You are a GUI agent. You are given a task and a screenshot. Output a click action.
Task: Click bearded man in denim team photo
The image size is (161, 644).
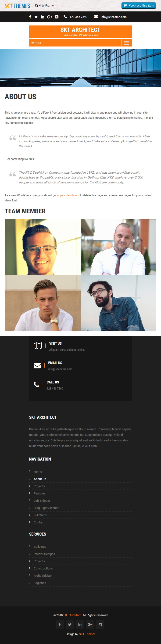[118, 303]
